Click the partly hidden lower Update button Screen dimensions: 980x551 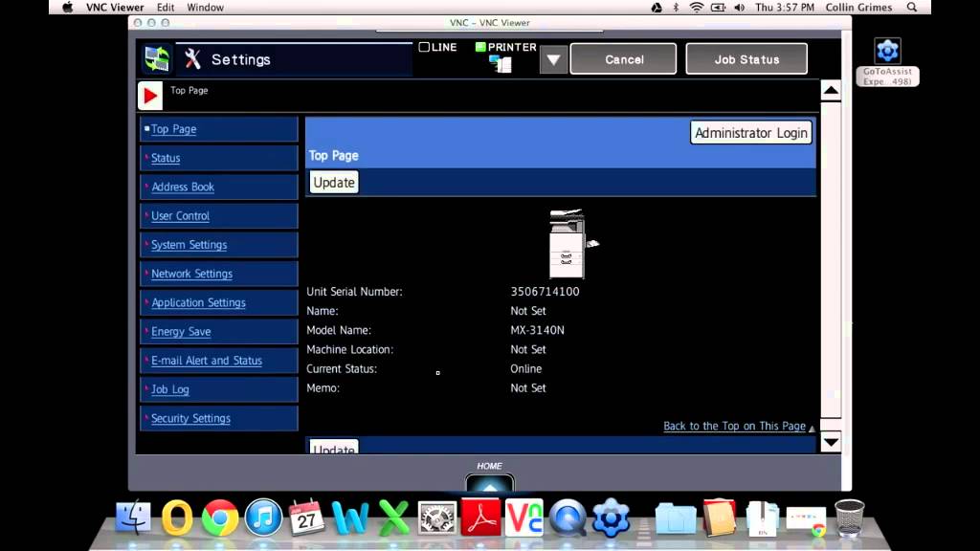[x=334, y=447]
